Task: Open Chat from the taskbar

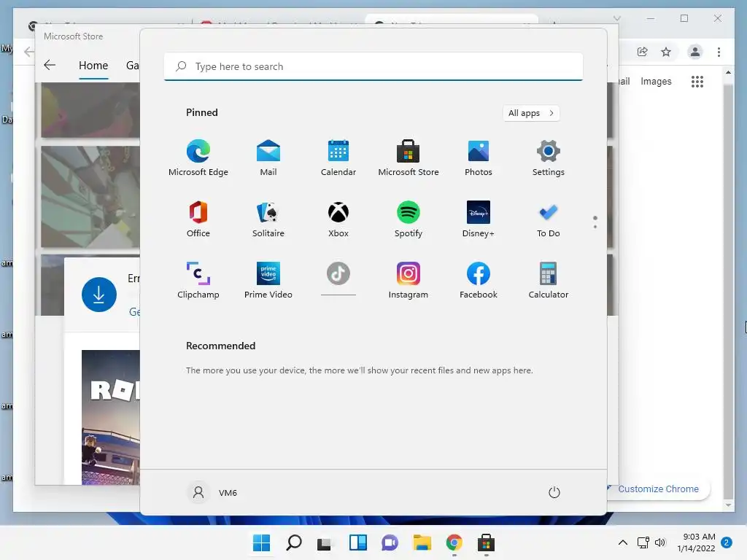Action: click(390, 542)
